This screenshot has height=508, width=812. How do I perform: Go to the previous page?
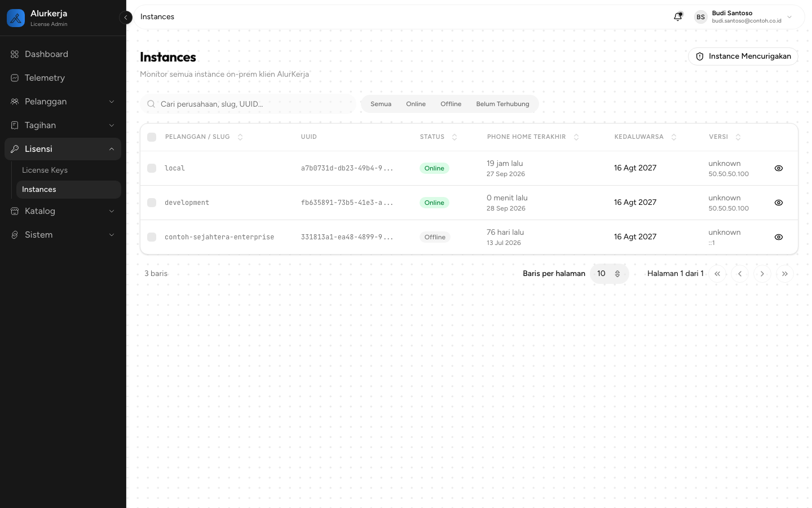pyautogui.click(x=740, y=274)
